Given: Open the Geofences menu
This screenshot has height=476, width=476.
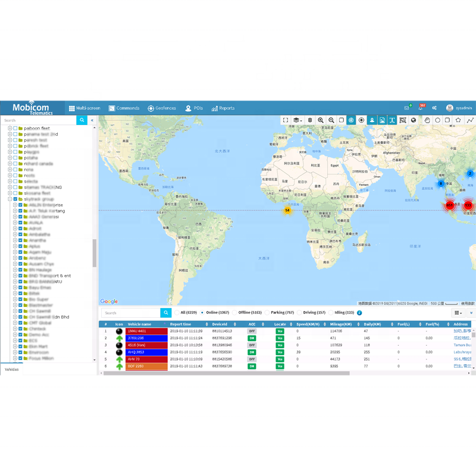Looking at the screenshot, I should [162, 108].
